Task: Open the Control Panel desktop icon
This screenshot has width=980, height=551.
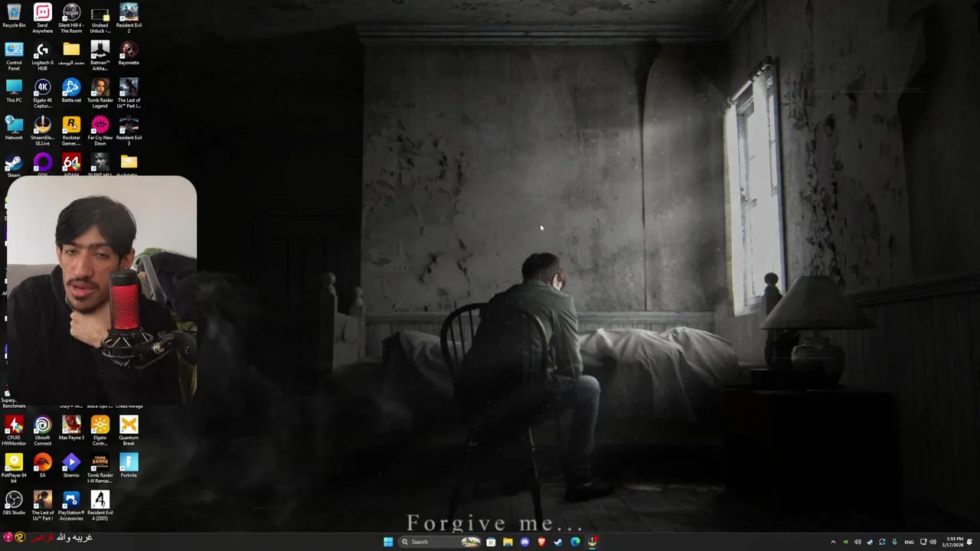Action: [x=14, y=56]
